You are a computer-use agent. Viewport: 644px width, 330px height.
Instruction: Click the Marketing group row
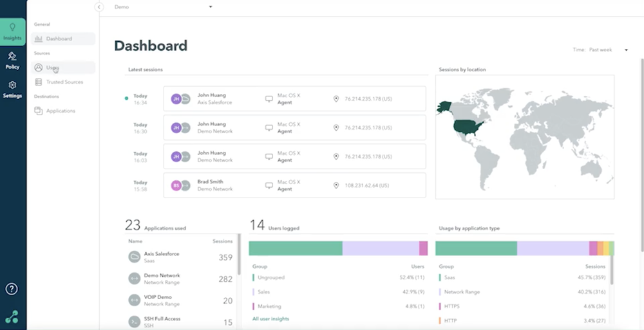point(339,306)
